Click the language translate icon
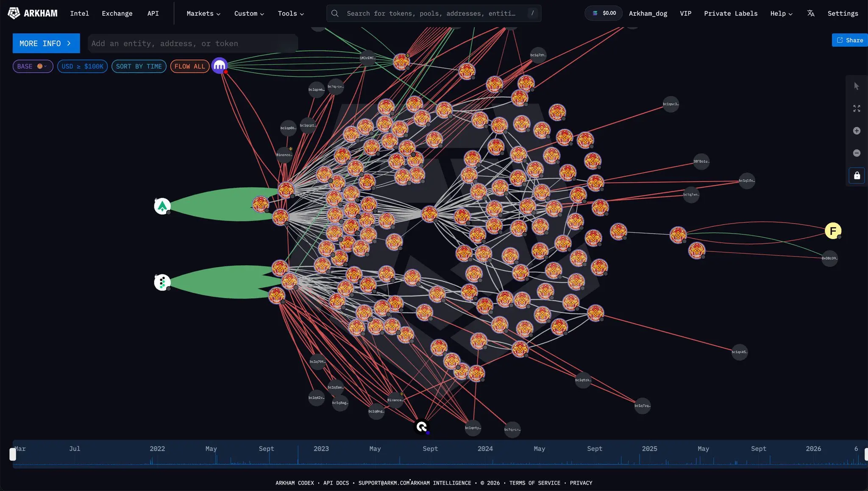Image resolution: width=868 pixels, height=491 pixels. click(x=810, y=13)
